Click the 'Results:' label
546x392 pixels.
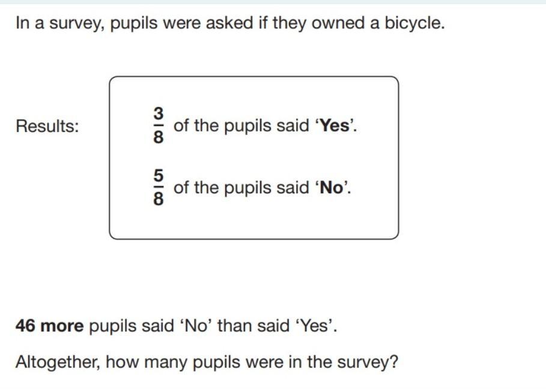(47, 125)
